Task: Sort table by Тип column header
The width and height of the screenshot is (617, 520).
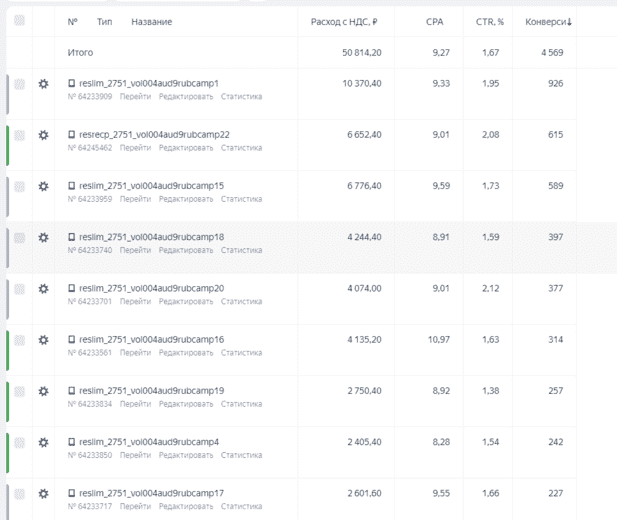Action: (105, 22)
